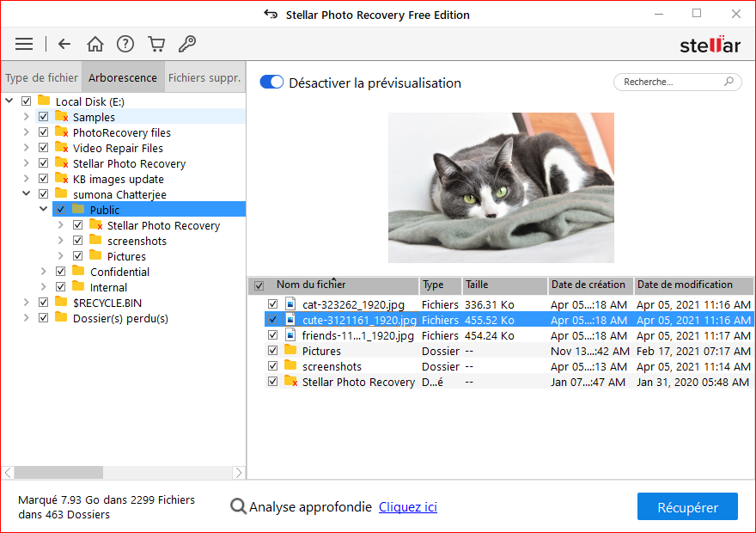Click the Récupérer button

(687, 506)
